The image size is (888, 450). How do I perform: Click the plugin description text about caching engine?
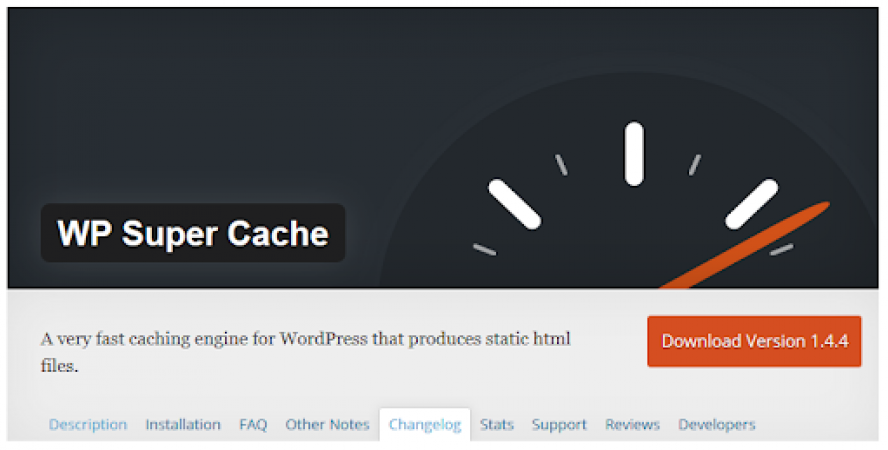coord(306,352)
